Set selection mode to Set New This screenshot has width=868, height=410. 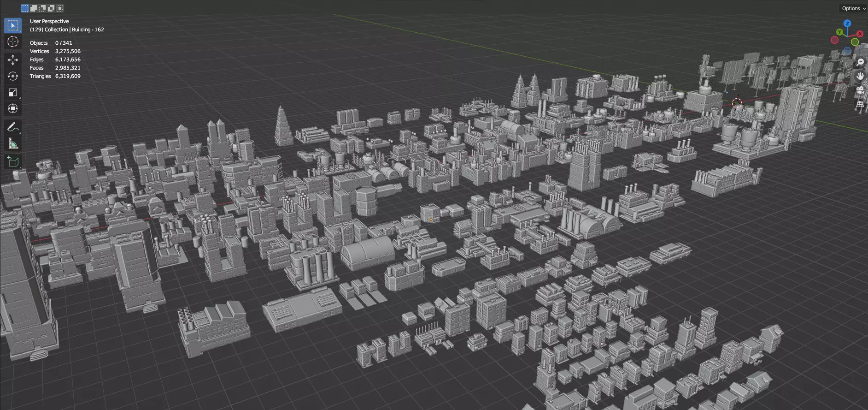[x=25, y=8]
